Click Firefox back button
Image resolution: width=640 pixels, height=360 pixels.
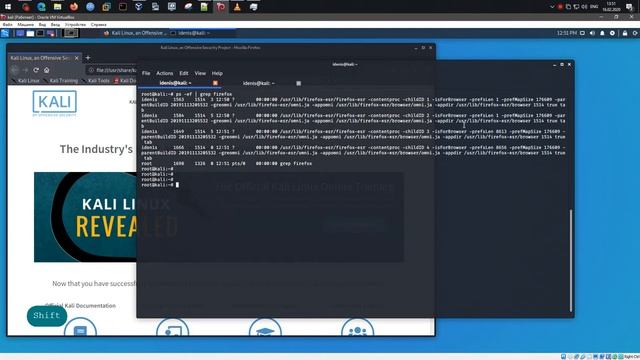tap(15, 70)
